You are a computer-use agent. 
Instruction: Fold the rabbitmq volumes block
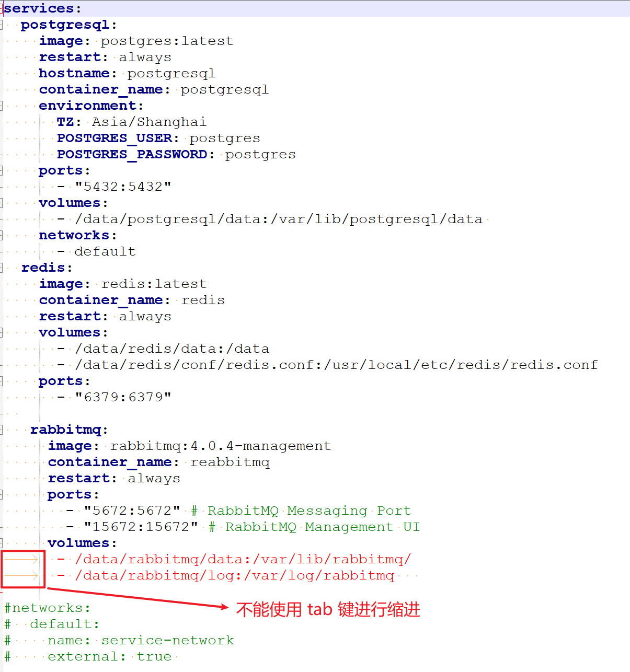pyautogui.click(x=2, y=543)
